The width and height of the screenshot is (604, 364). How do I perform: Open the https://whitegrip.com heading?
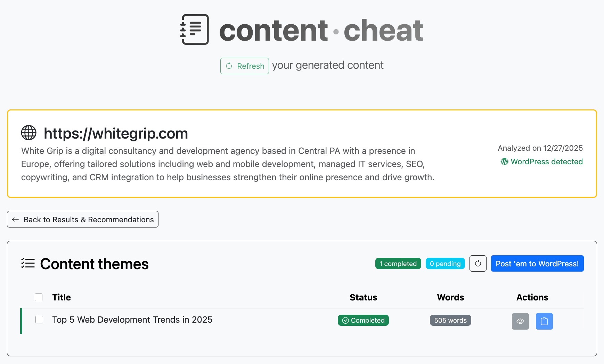(x=116, y=133)
